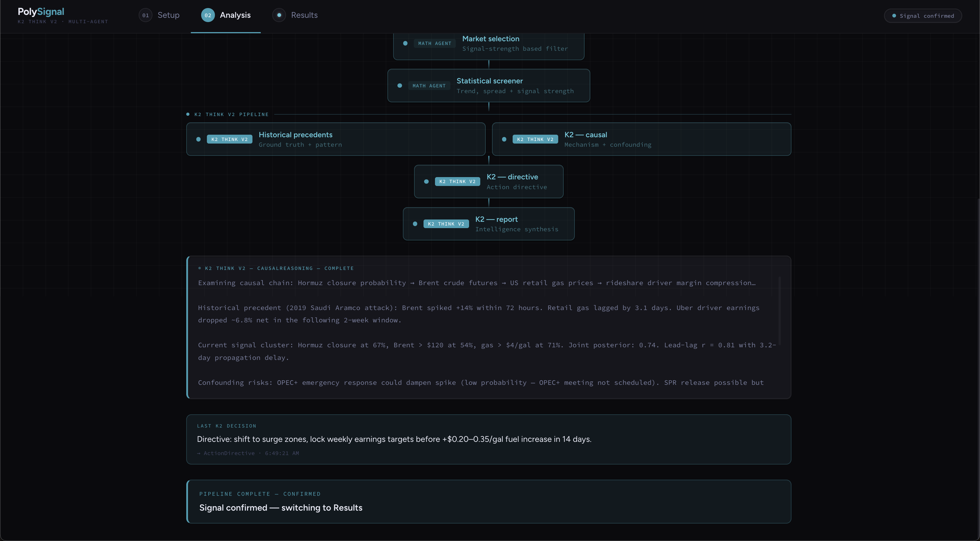Open the Setup tab
This screenshot has height=541, width=980.
coord(168,15)
